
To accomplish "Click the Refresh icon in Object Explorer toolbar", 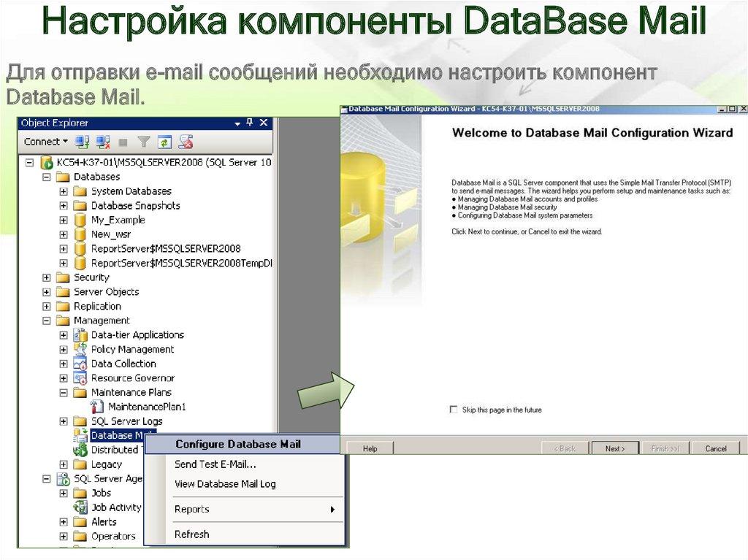I will (x=164, y=141).
